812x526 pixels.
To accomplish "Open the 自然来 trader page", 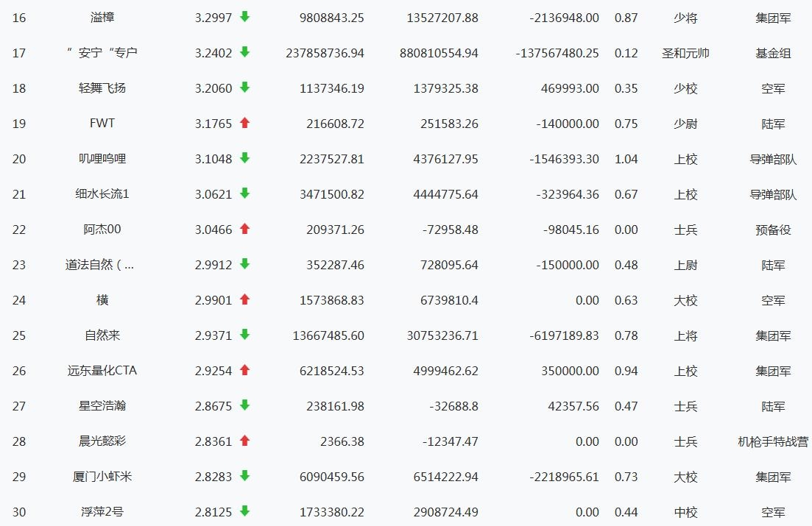I will (x=102, y=335).
